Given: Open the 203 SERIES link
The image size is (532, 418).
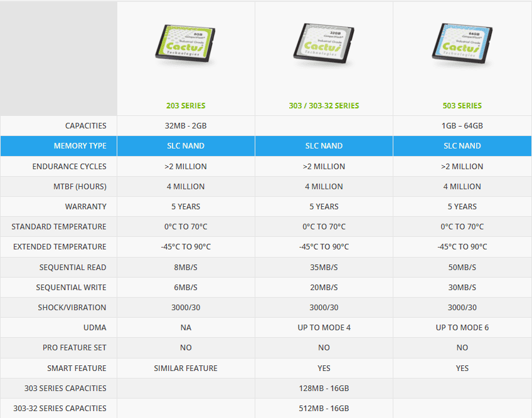Looking at the screenshot, I should click(x=186, y=106).
